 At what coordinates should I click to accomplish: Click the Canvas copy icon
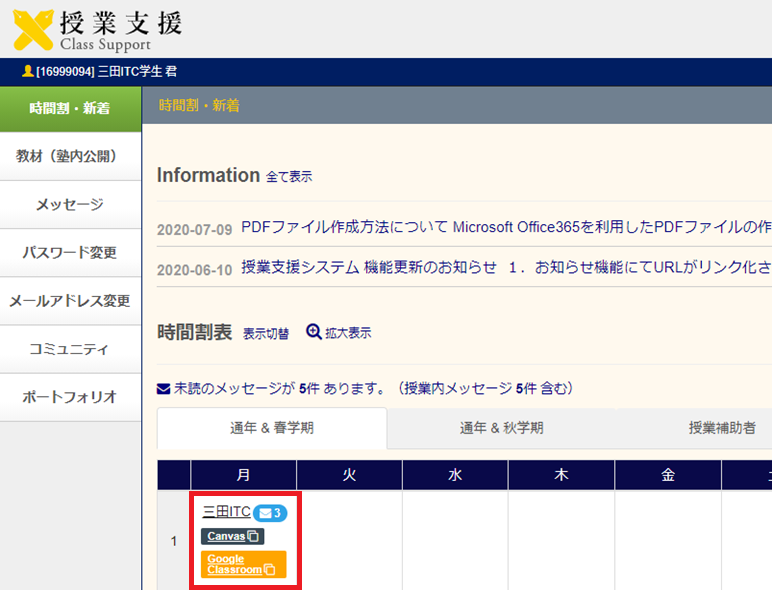[254, 537]
